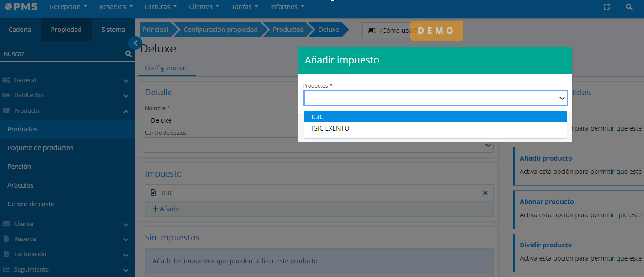Viewport: 644px width, 277px height.
Task: Open the Informes menu
Action: pyautogui.click(x=287, y=7)
